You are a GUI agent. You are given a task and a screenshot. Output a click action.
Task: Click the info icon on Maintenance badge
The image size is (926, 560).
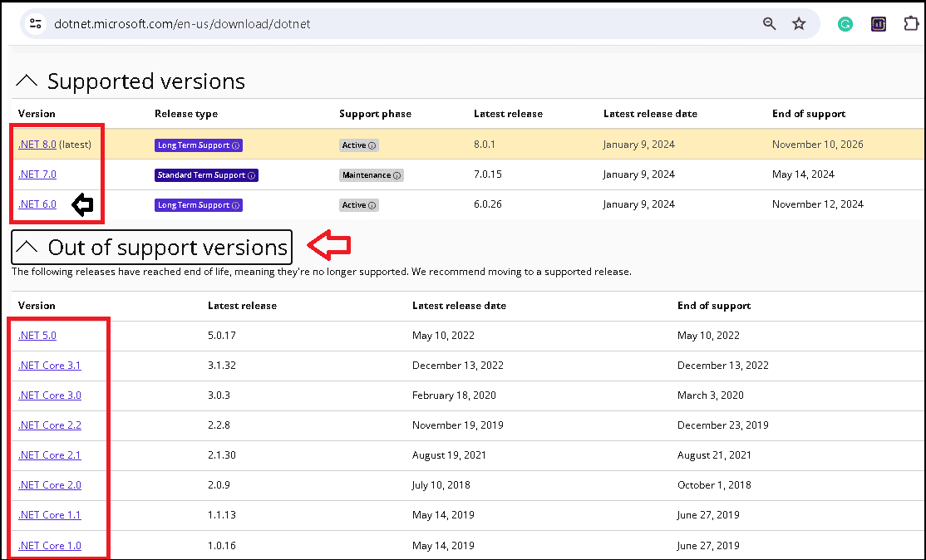tap(397, 175)
